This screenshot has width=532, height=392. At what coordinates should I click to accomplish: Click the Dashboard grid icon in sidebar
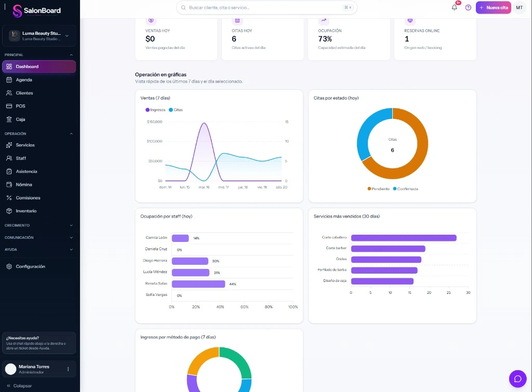tap(9, 66)
